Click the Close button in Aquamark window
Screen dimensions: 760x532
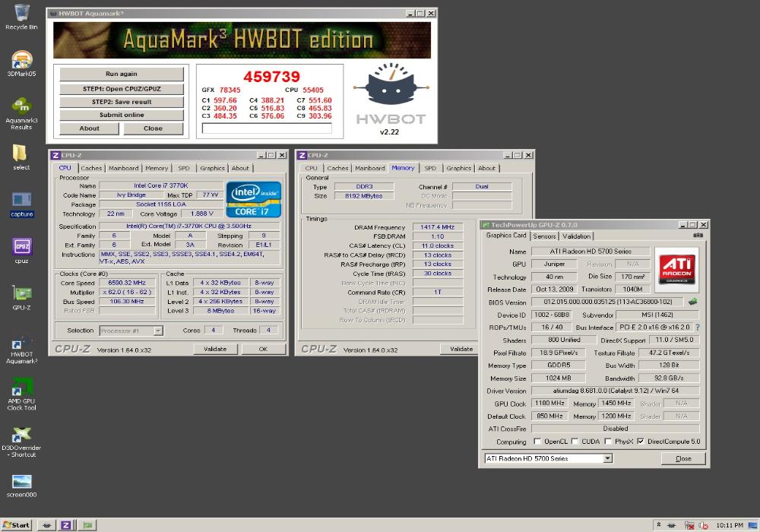pos(154,128)
